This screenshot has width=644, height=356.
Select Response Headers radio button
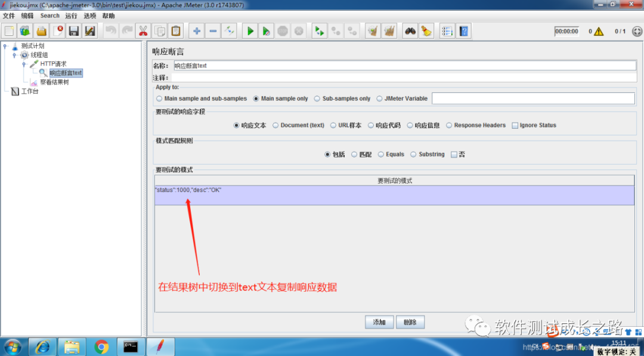(x=476, y=125)
